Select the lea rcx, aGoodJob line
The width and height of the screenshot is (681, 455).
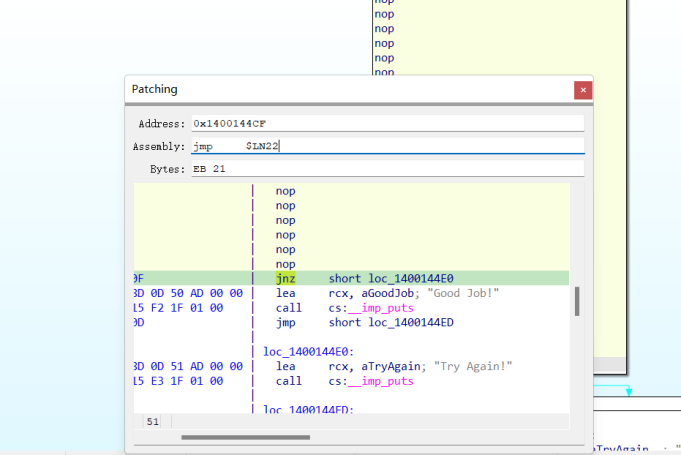[351, 293]
